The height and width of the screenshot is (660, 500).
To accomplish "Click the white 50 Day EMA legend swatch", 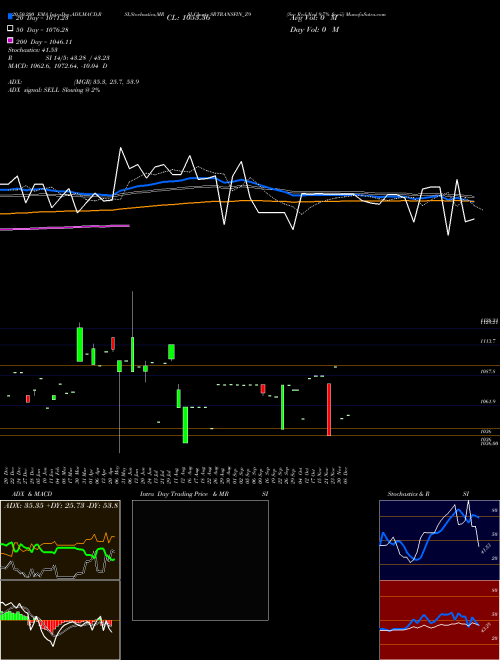I will (10, 29).
